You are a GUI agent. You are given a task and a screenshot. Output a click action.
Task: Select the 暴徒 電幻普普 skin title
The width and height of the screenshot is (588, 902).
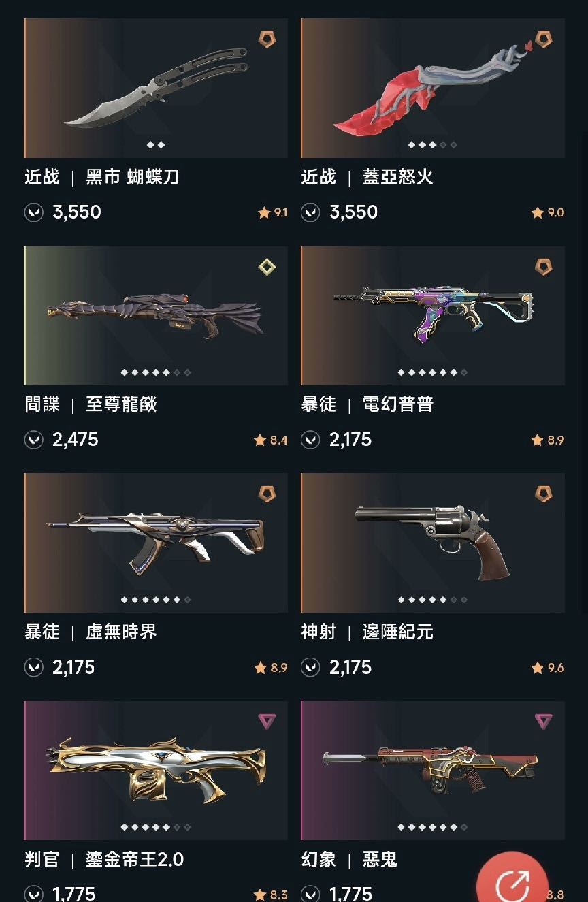coord(367,404)
